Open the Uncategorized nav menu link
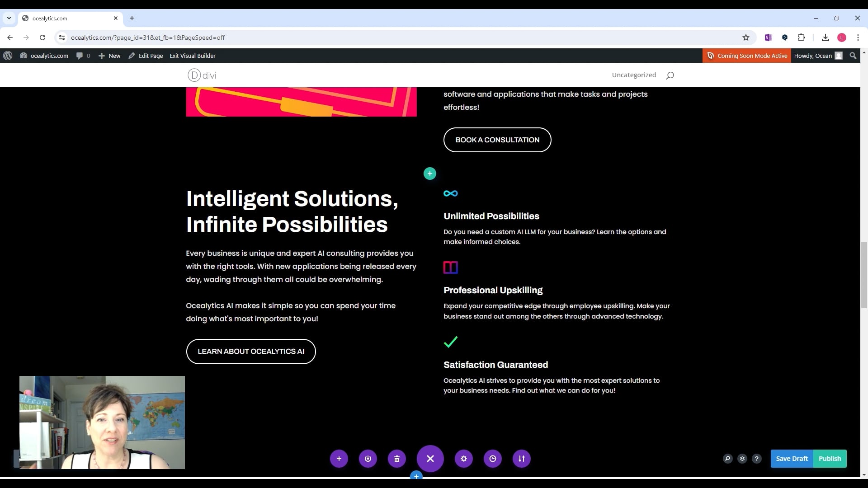Image resolution: width=868 pixels, height=488 pixels. tap(634, 75)
